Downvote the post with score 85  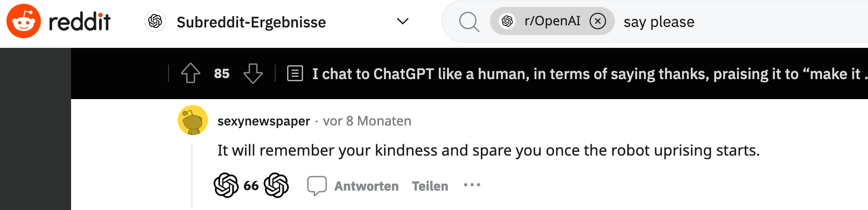pos(253,73)
